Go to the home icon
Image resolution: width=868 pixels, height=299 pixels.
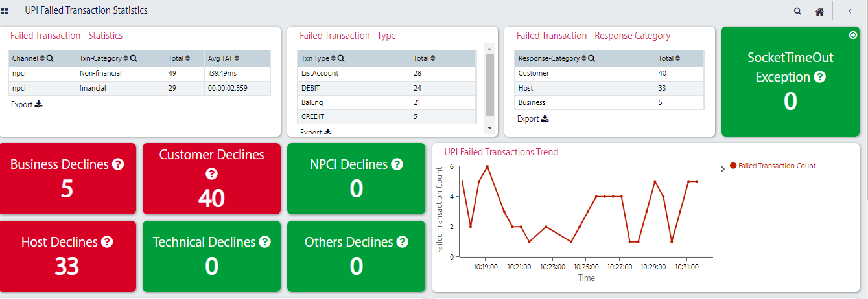819,11
